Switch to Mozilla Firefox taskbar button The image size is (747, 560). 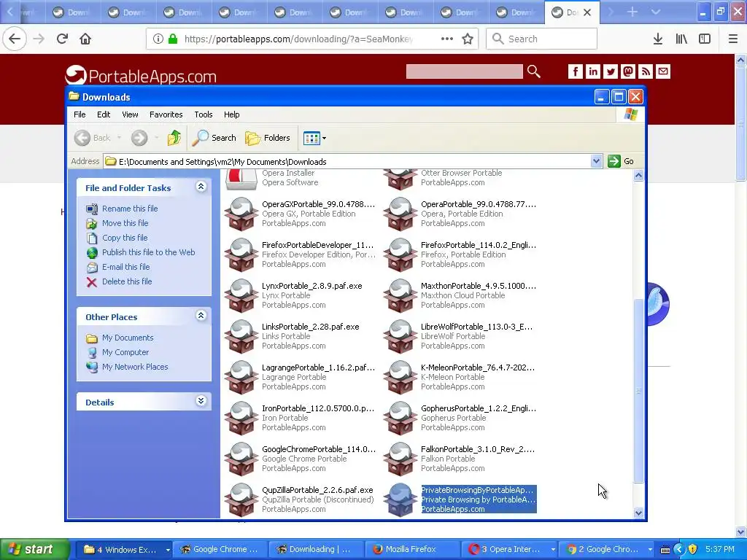pyautogui.click(x=411, y=550)
